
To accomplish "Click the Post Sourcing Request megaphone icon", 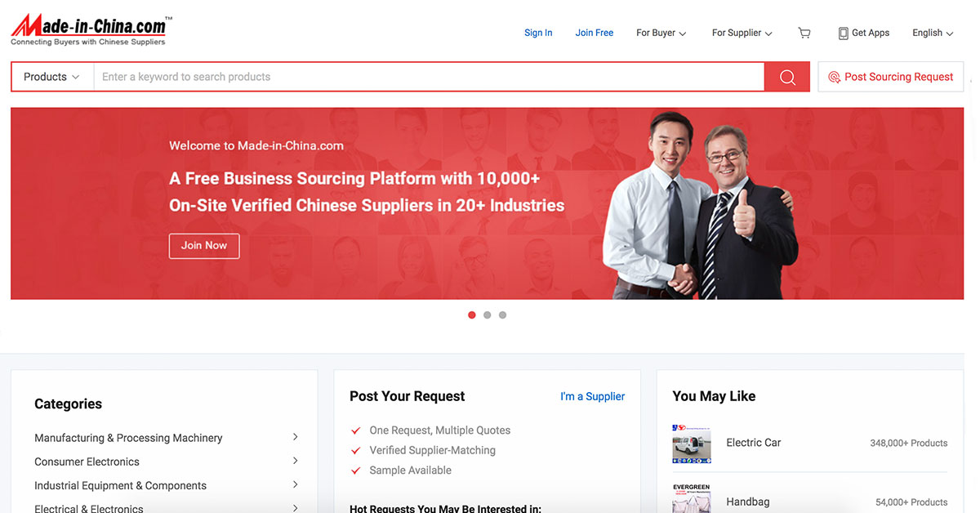I will (x=834, y=77).
